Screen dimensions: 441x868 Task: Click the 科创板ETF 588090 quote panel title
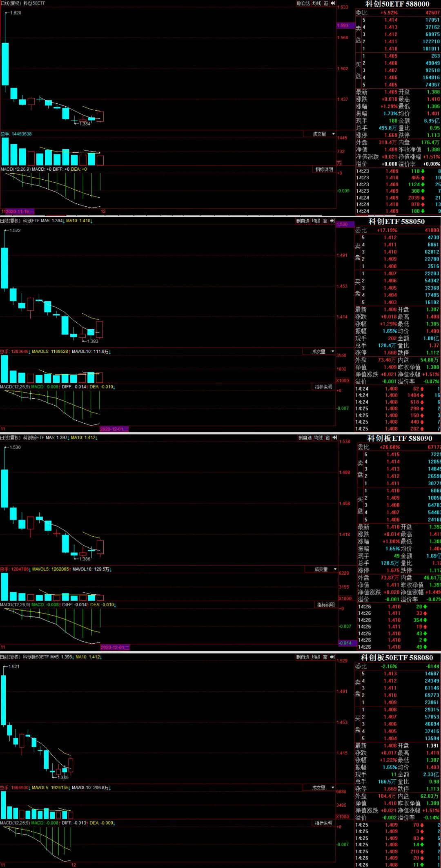[400, 439]
